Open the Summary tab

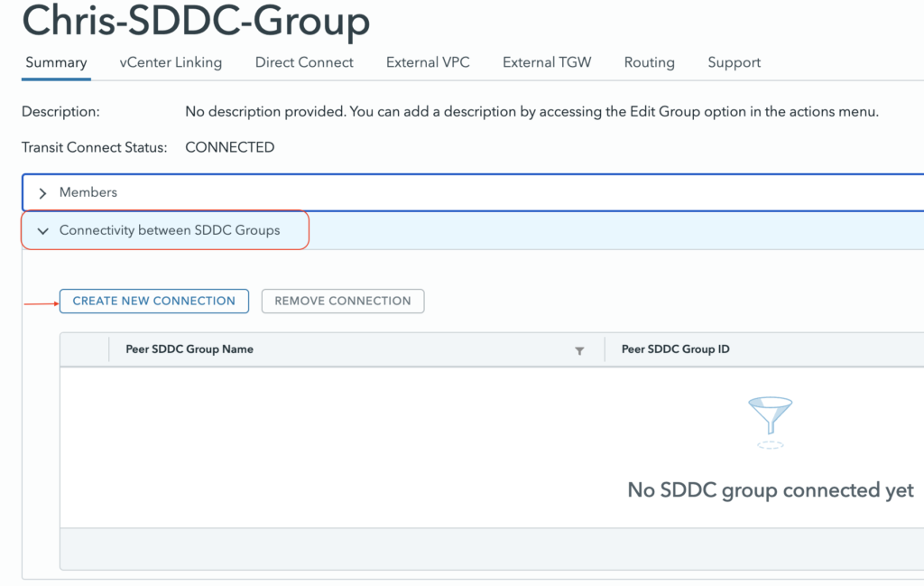(56, 62)
